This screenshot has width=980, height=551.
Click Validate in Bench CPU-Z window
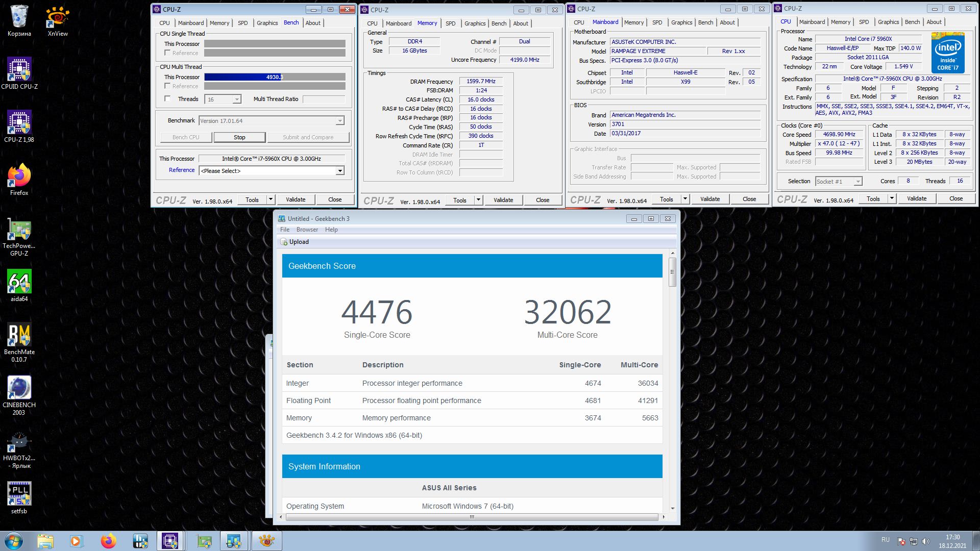(296, 199)
